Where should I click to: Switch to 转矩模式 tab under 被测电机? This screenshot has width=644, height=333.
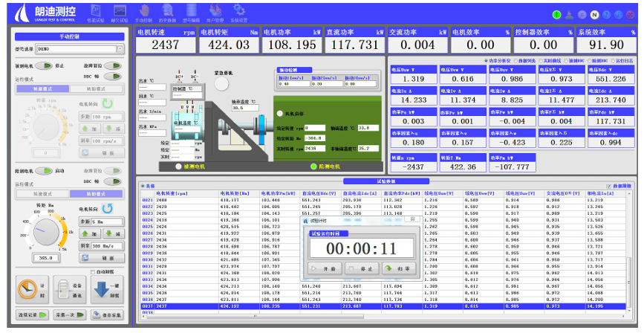(96, 88)
